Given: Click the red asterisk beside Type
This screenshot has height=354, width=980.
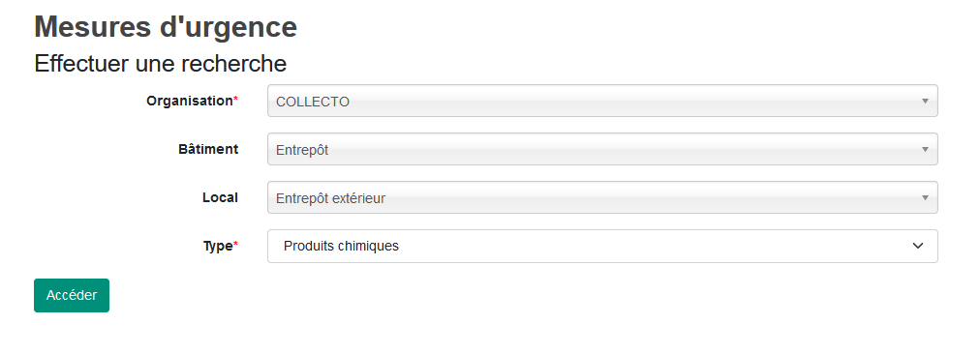Looking at the screenshot, I should coord(235,246).
